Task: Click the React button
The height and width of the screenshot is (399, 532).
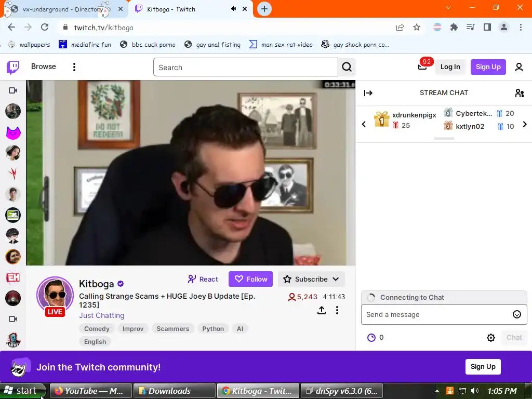Action: tap(203, 279)
